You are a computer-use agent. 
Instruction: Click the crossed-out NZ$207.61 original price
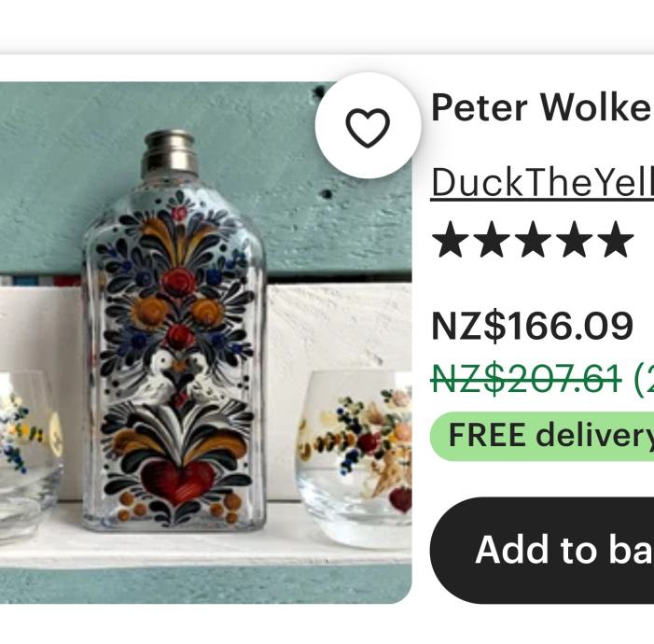(x=525, y=379)
